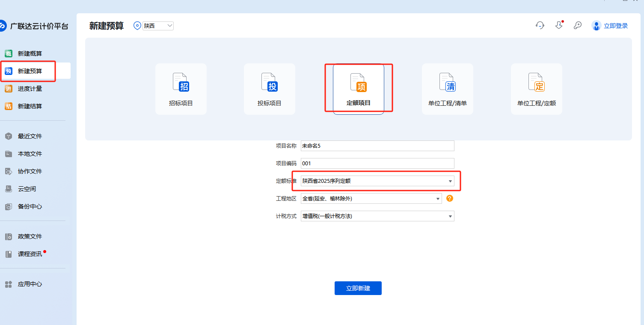Viewport: 644px width, 325px height.
Task: Select the 招标项目 card
Action: tap(181, 89)
